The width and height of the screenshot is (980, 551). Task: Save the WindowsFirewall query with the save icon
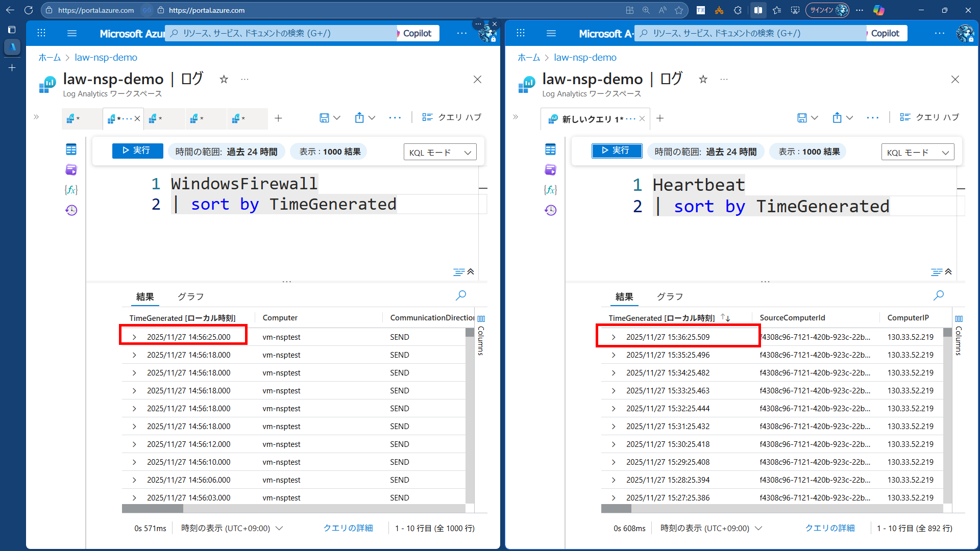point(325,117)
